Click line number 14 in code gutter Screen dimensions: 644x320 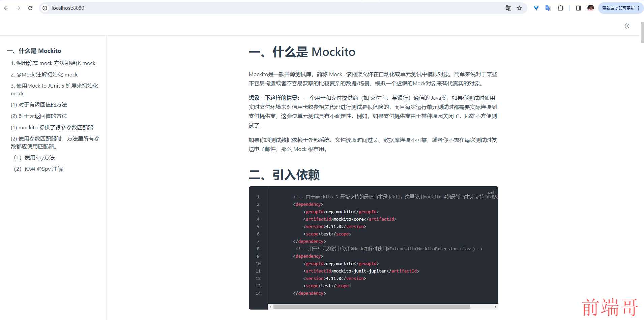tap(258, 293)
